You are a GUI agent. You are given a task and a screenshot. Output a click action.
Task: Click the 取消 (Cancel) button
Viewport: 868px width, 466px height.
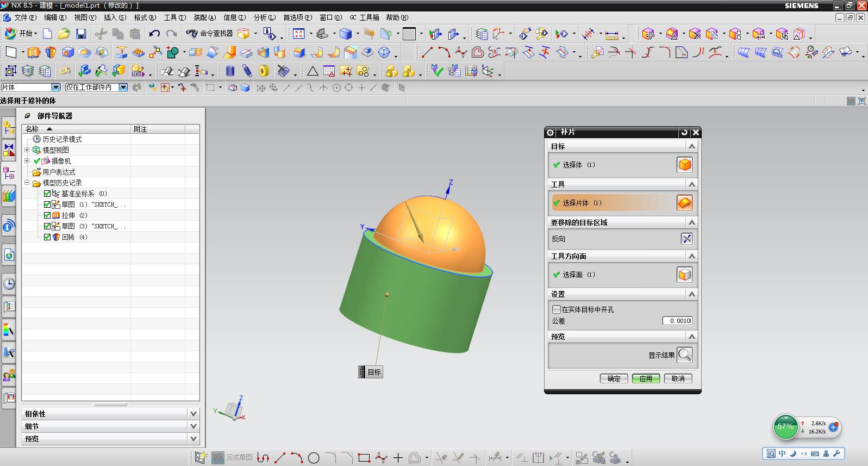[x=678, y=378]
